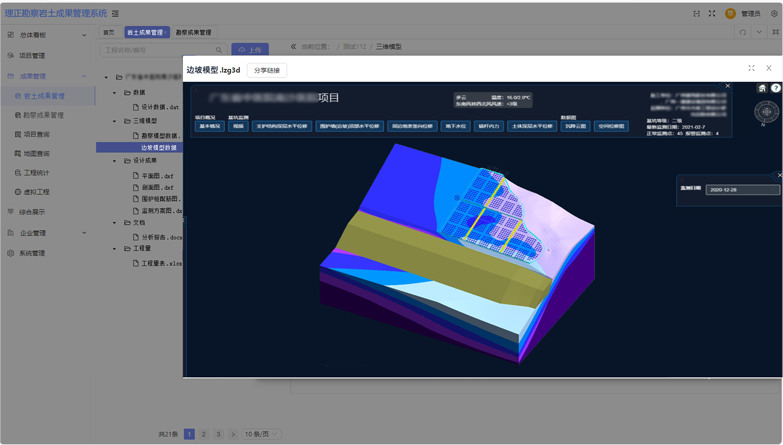Toggle the 视频 button
The image size is (783, 445).
[238, 127]
